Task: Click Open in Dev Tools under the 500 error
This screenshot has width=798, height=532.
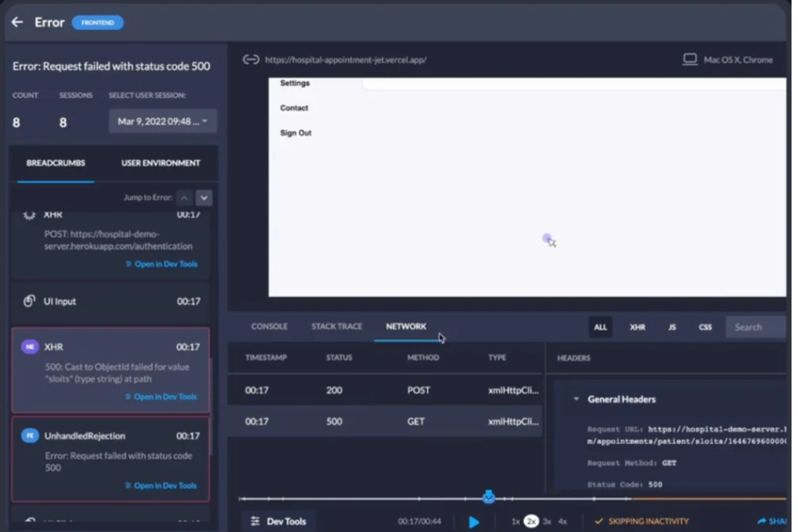Action: tap(165, 396)
